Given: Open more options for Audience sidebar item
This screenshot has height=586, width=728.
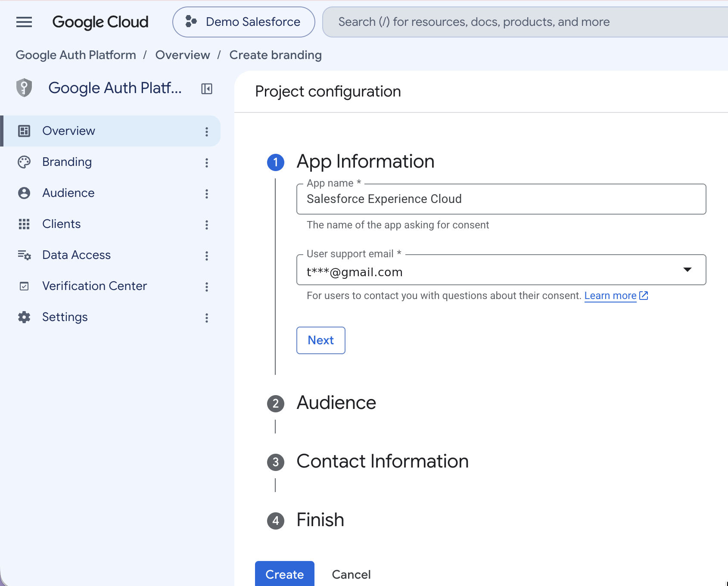Looking at the screenshot, I should (x=207, y=194).
